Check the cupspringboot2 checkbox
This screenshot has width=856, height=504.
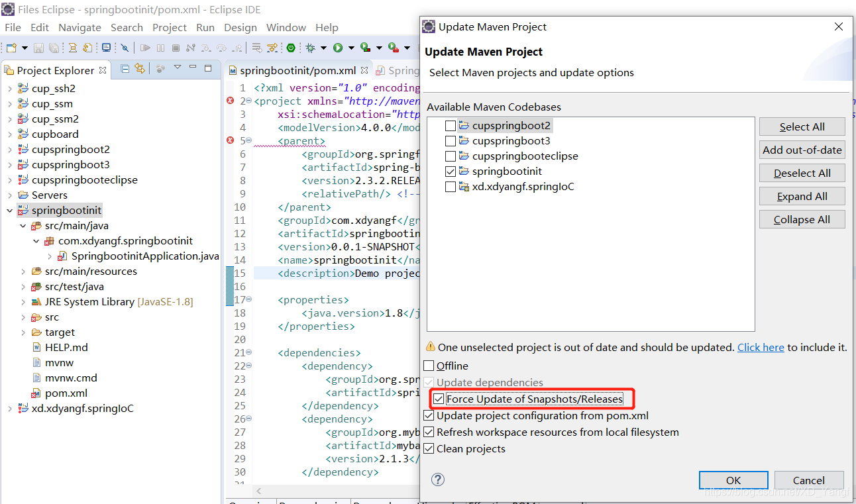451,126
